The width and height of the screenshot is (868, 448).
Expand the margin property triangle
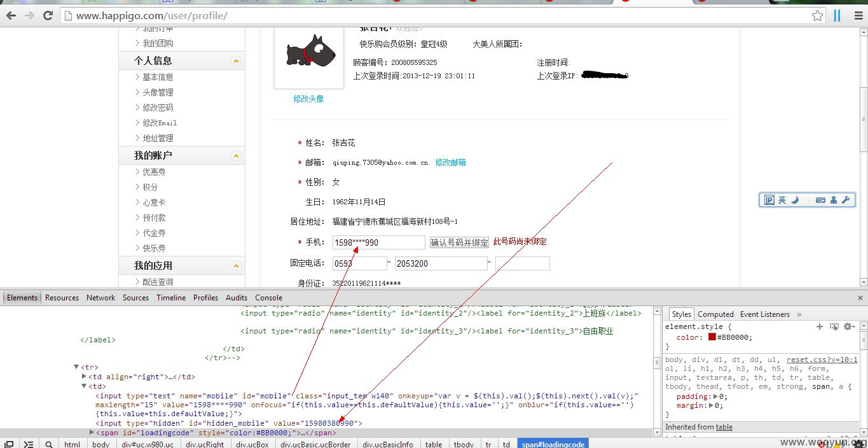[x=710, y=405]
